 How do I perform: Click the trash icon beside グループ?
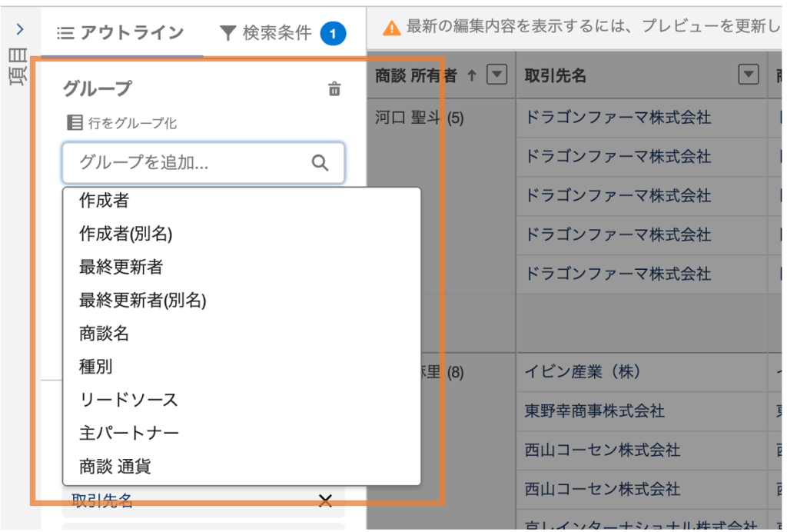[x=334, y=89]
